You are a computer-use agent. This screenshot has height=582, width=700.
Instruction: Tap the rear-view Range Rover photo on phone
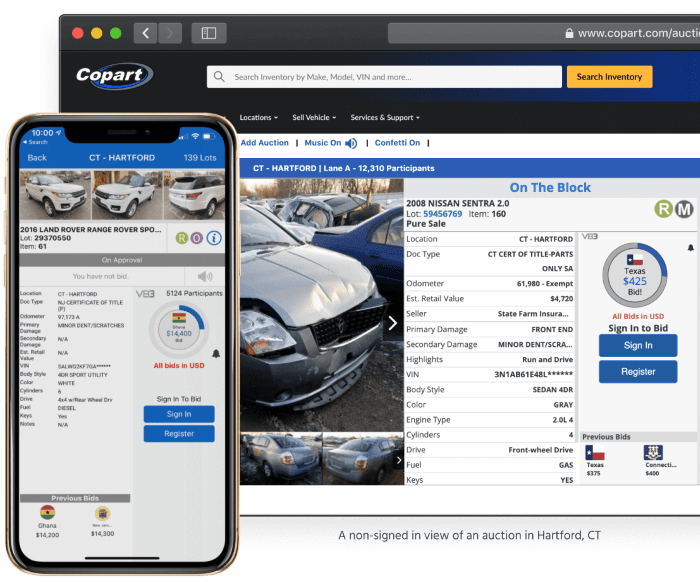[194, 195]
